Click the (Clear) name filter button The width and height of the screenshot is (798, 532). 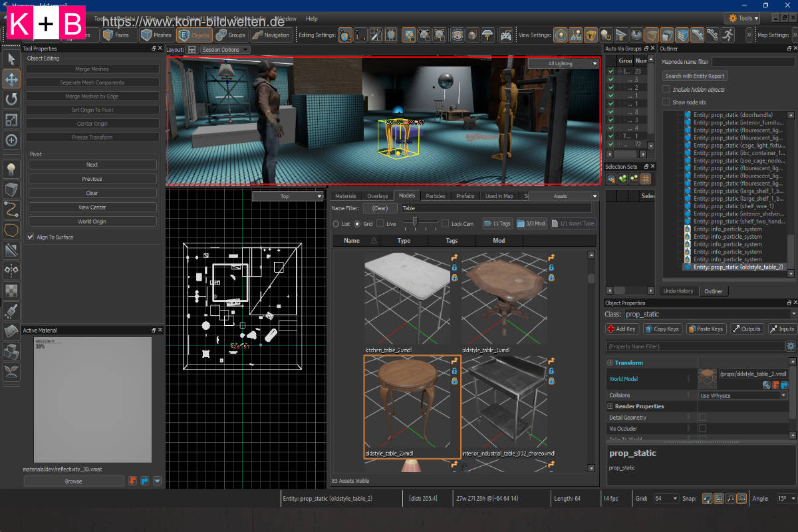point(380,208)
